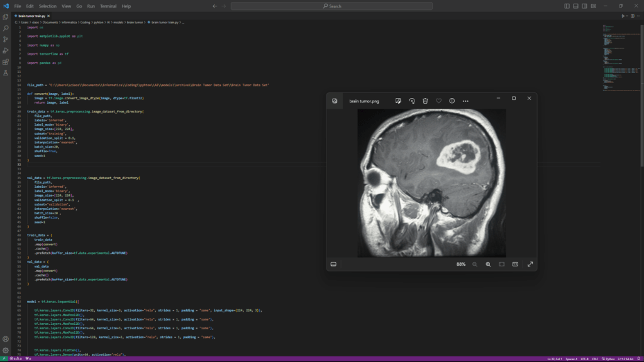Expand the run button dropdown arrow

[x=627, y=16]
